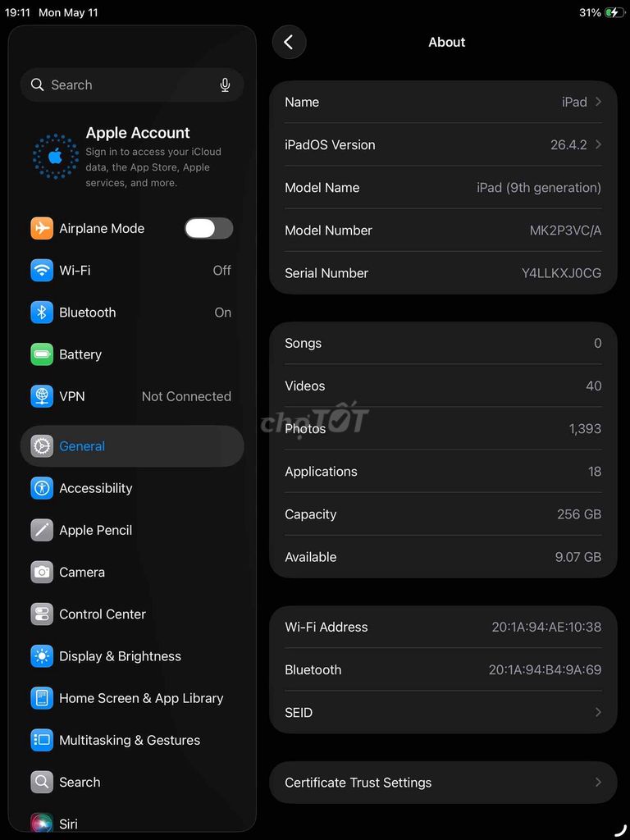Select the General label
Screen dimensions: 630x840
(x=82, y=445)
